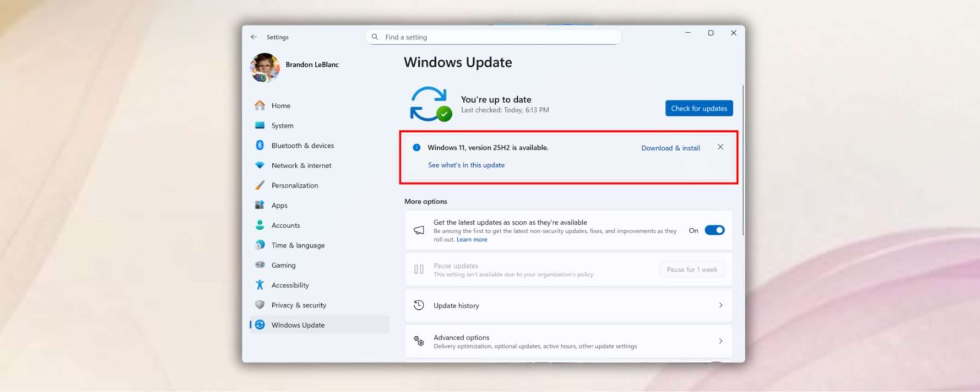Click the 'Windows Update' page heading
This screenshot has width=980, height=392.
458,62
